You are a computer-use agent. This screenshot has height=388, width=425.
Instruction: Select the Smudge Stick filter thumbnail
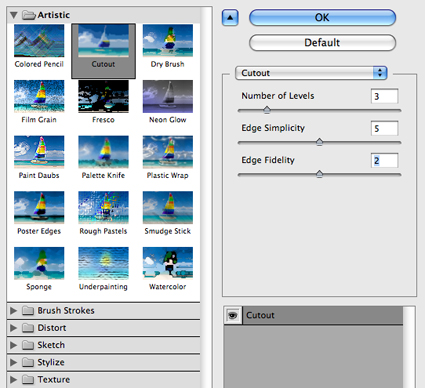[168, 207]
